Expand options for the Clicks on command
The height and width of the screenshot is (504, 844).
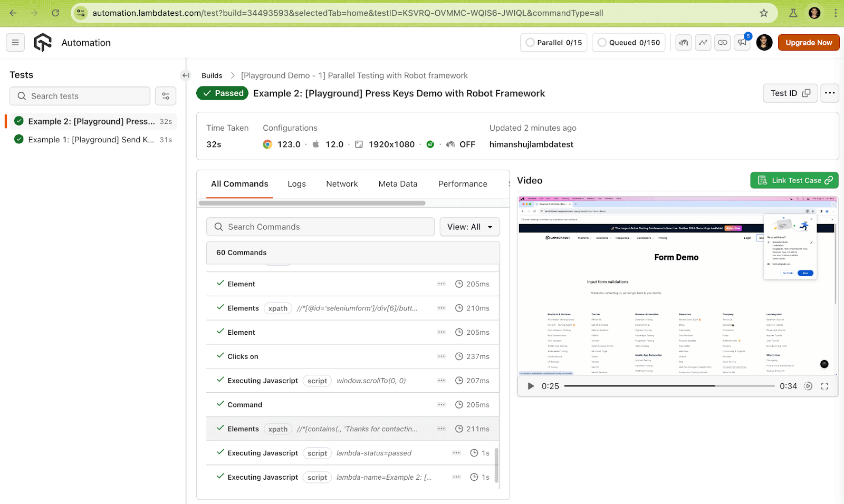(442, 356)
